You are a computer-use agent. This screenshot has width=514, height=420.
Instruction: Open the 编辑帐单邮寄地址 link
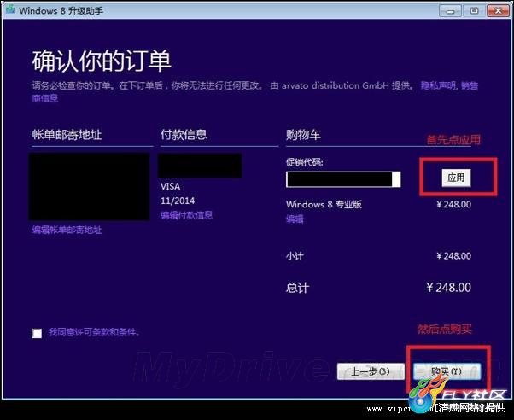coord(67,230)
